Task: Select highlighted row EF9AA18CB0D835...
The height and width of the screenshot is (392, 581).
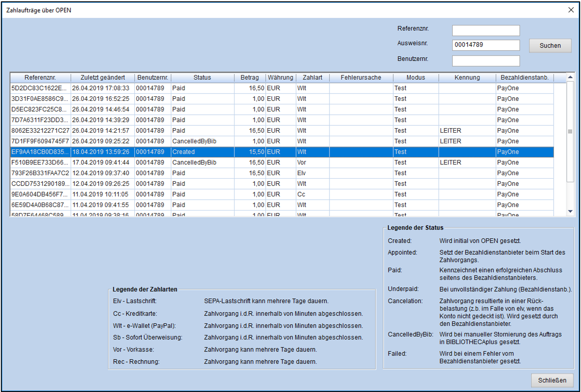Action: tap(282, 152)
